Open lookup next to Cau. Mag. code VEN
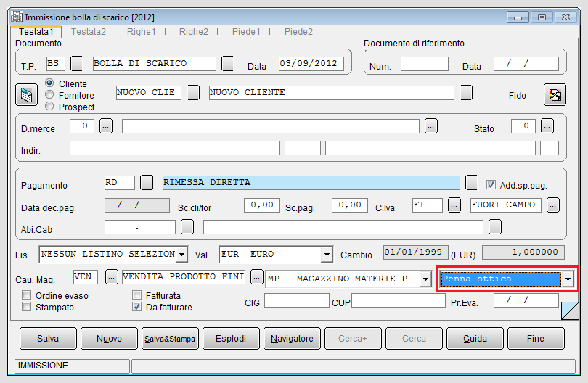 pyautogui.click(x=111, y=277)
